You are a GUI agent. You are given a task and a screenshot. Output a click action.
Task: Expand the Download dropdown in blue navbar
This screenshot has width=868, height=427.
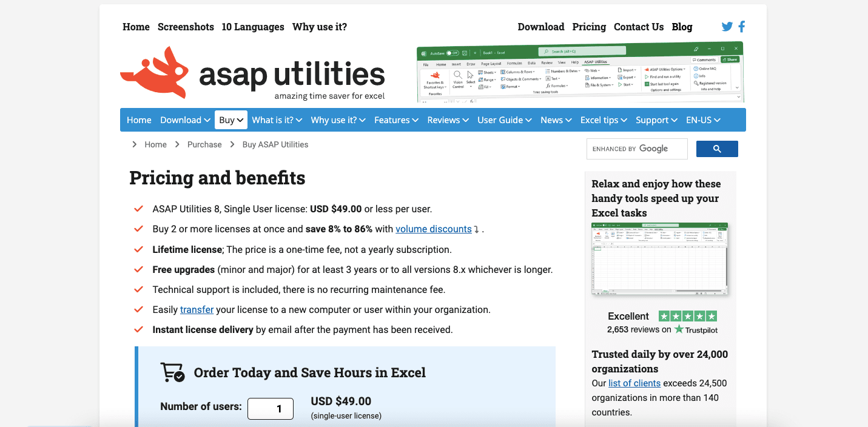pos(185,120)
